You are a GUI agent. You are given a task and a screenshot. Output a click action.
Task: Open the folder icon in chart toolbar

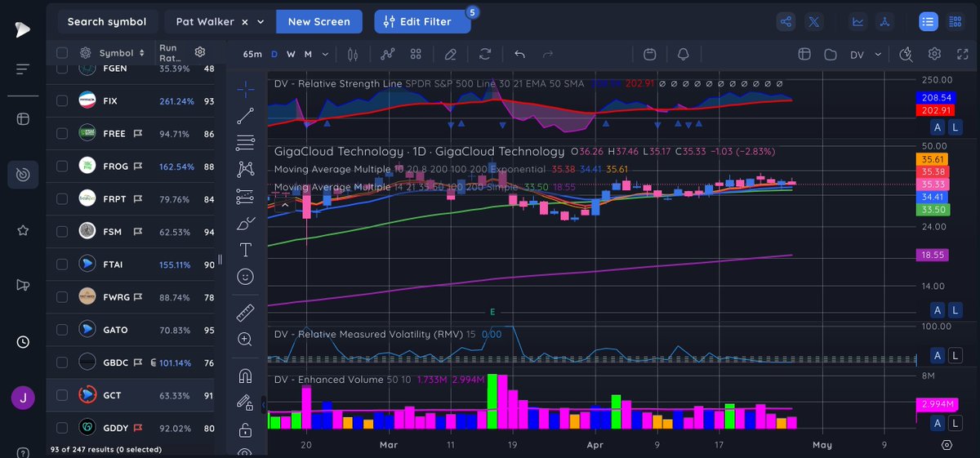831,55
